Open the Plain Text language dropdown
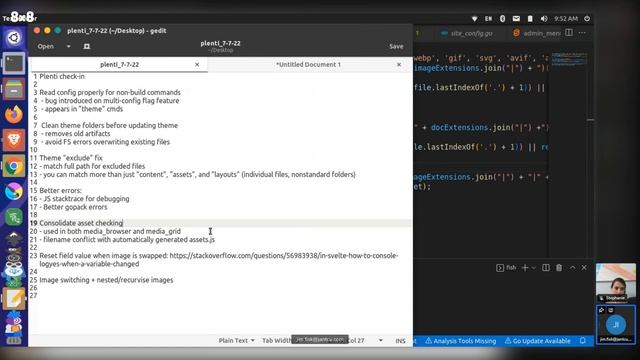Image resolution: width=640 pixels, height=360 pixels. click(x=236, y=340)
